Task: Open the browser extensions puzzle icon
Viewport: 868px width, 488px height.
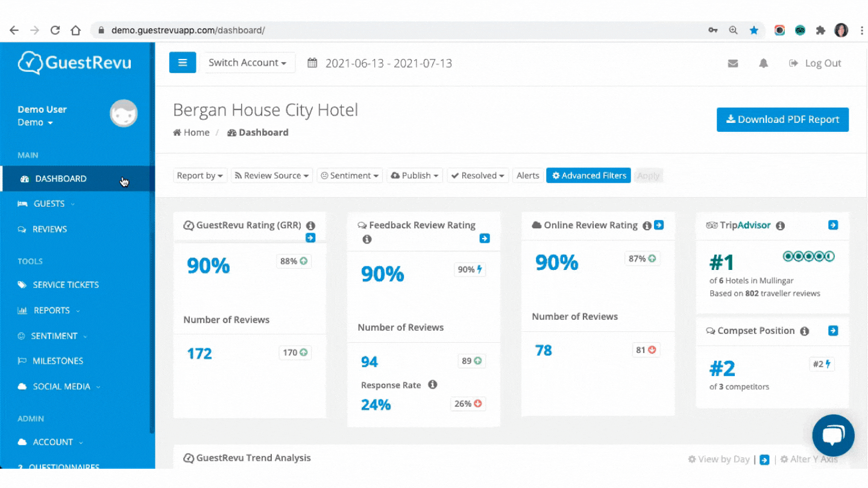Action: pos(820,30)
